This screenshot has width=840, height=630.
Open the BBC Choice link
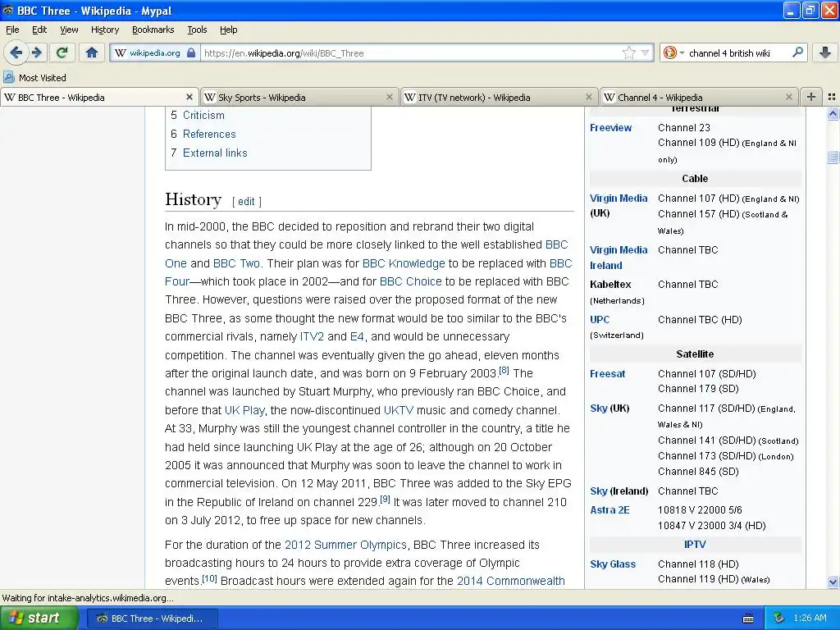click(410, 281)
